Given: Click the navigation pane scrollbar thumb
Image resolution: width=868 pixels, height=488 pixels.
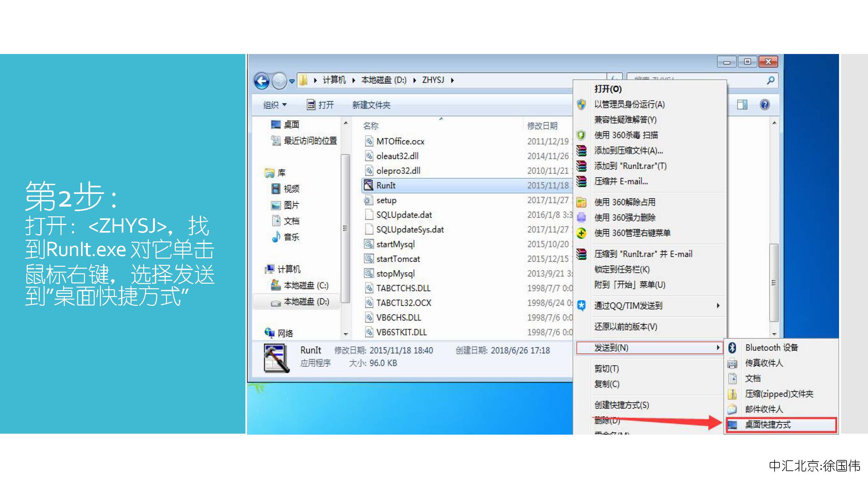Looking at the screenshot, I should pyautogui.click(x=345, y=228).
